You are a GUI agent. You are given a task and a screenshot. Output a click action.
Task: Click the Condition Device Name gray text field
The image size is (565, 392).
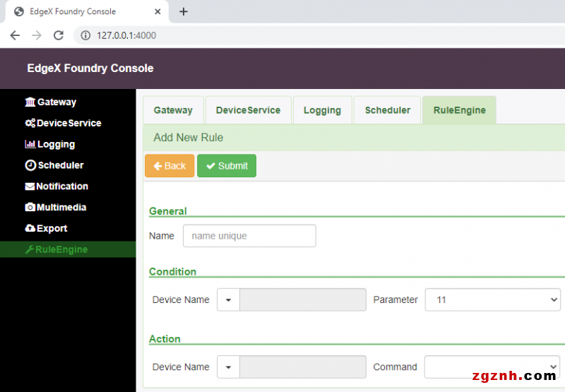click(x=303, y=299)
